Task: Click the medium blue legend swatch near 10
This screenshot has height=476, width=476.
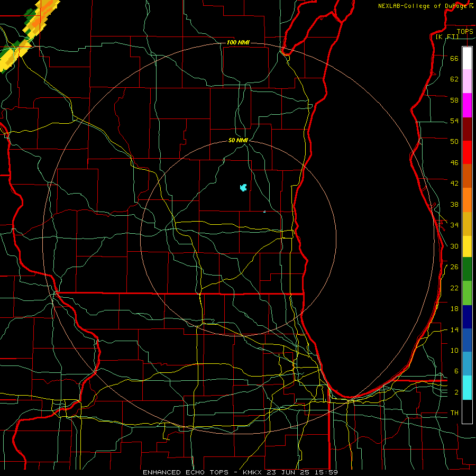Action: [467, 340]
